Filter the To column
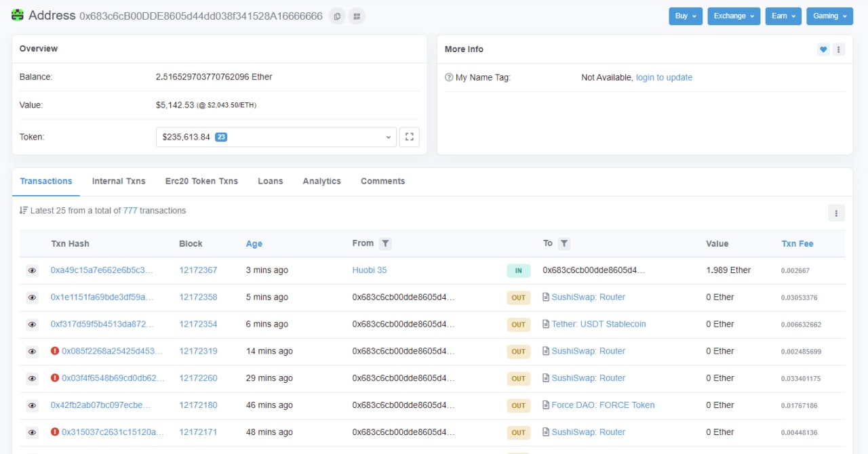868x454 pixels. click(x=564, y=243)
